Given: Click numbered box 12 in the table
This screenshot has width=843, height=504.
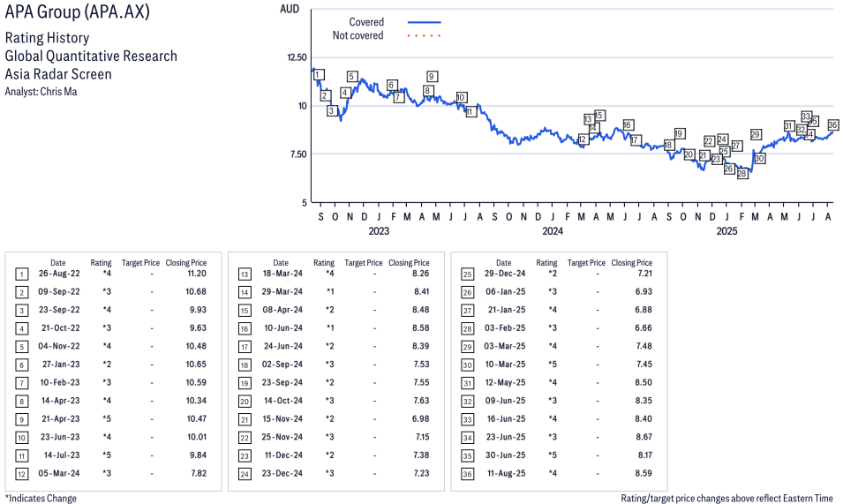Looking at the screenshot, I should [21, 475].
